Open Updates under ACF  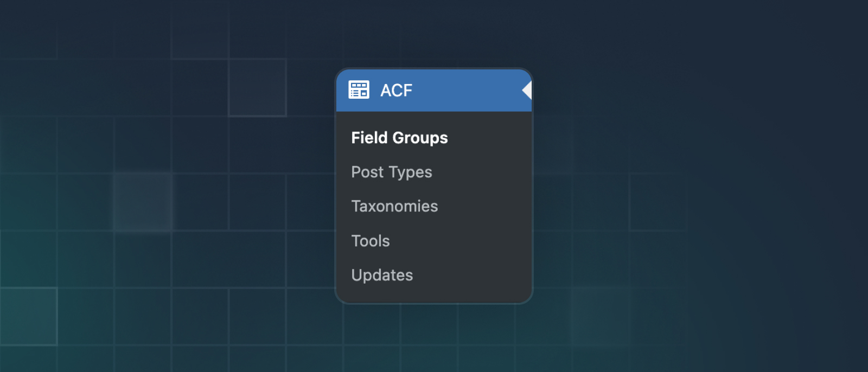tap(382, 275)
